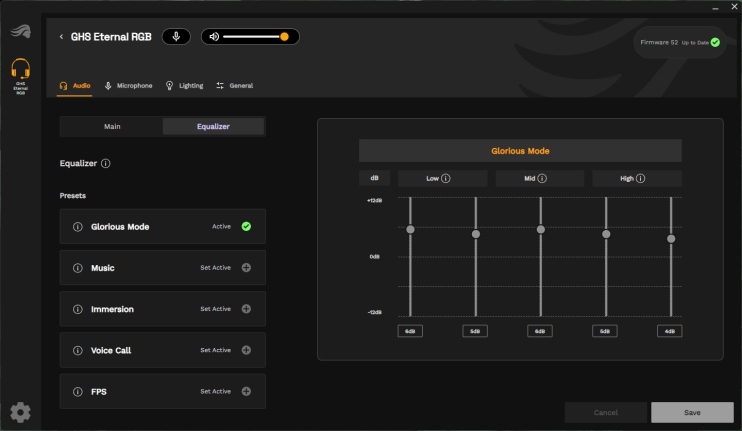Viewport: 742px width, 431px height.
Task: Toggle Glorious Mode active checkmark
Action: 246,227
